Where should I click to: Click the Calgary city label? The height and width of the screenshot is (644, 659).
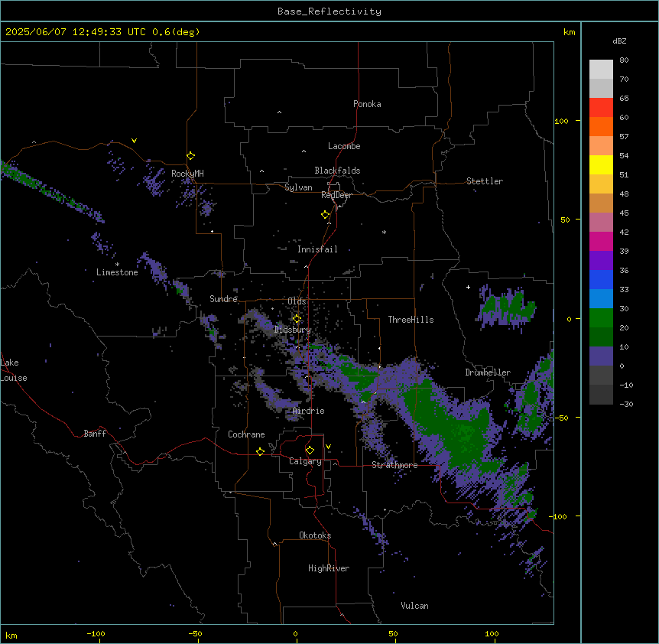point(305,461)
